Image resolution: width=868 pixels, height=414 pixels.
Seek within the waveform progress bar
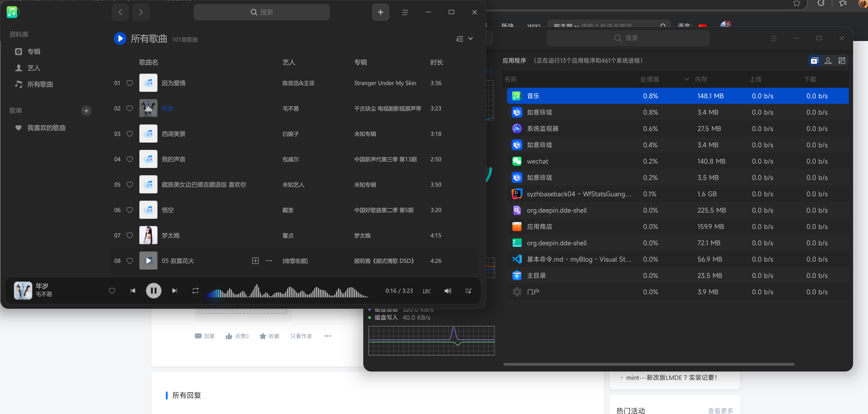[x=287, y=291]
